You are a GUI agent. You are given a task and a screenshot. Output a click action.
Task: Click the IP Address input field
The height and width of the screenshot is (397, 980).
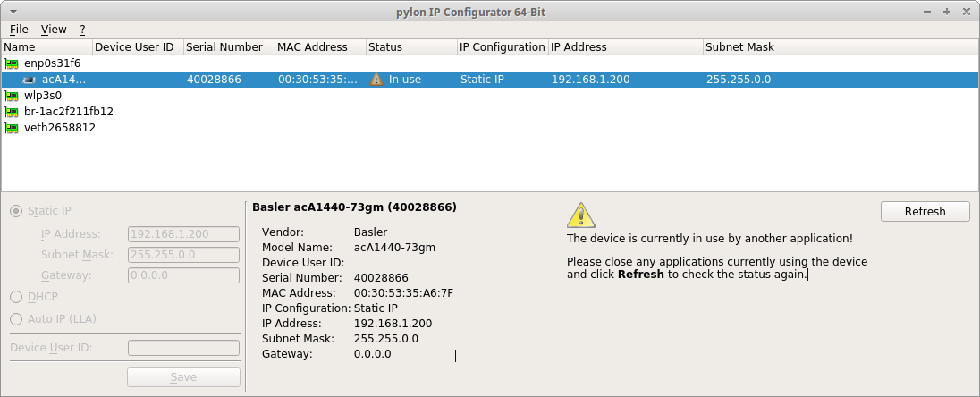point(184,234)
